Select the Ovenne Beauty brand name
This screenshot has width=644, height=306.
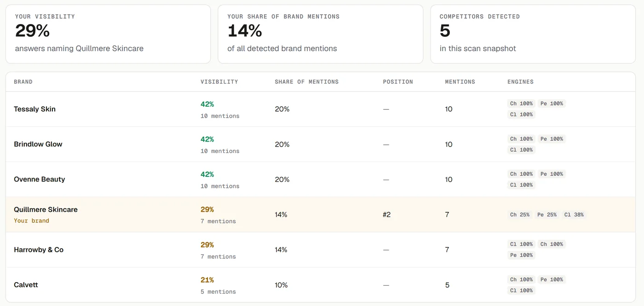pyautogui.click(x=40, y=179)
